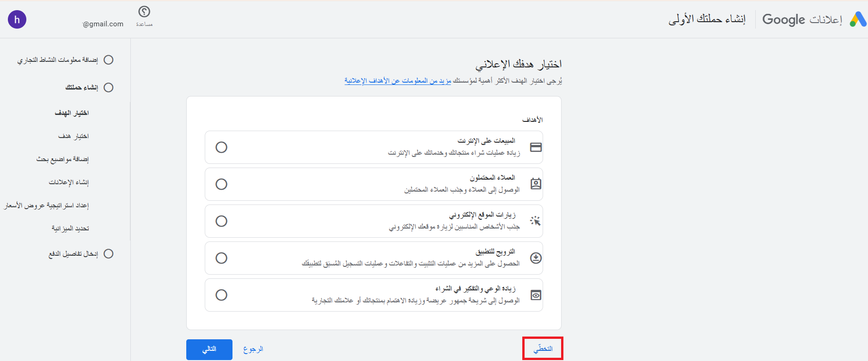This screenshot has height=361, width=868.
Task: Select the زيارات الموقع الإلكتروني radio button
Action: [x=221, y=221]
